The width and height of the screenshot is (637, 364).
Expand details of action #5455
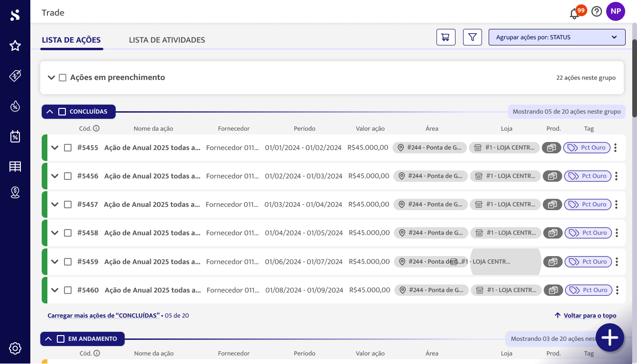pyautogui.click(x=55, y=148)
